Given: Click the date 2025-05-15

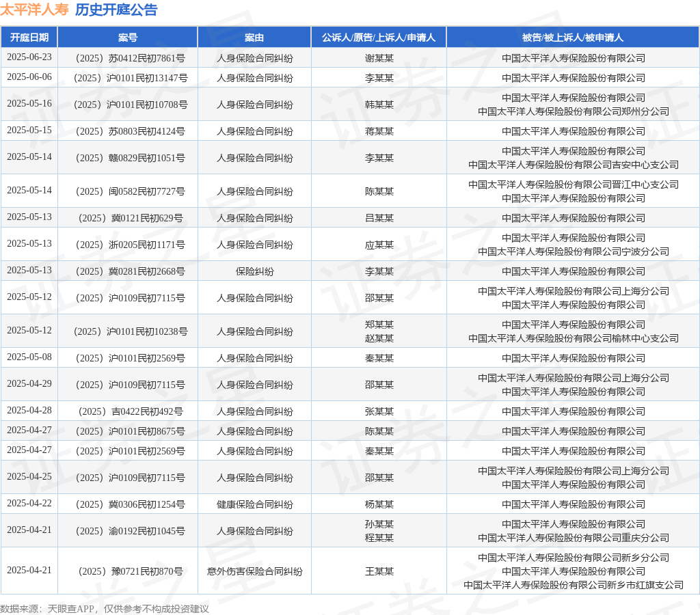Looking at the screenshot, I should [29, 131].
